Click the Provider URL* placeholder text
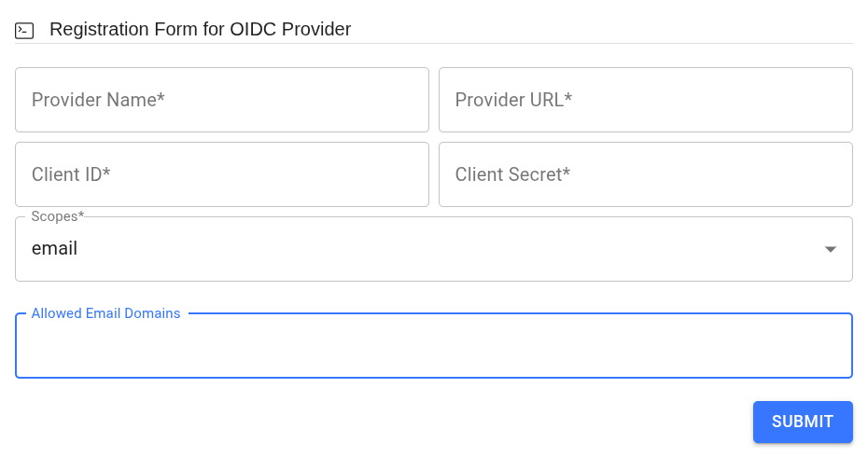 tap(513, 100)
